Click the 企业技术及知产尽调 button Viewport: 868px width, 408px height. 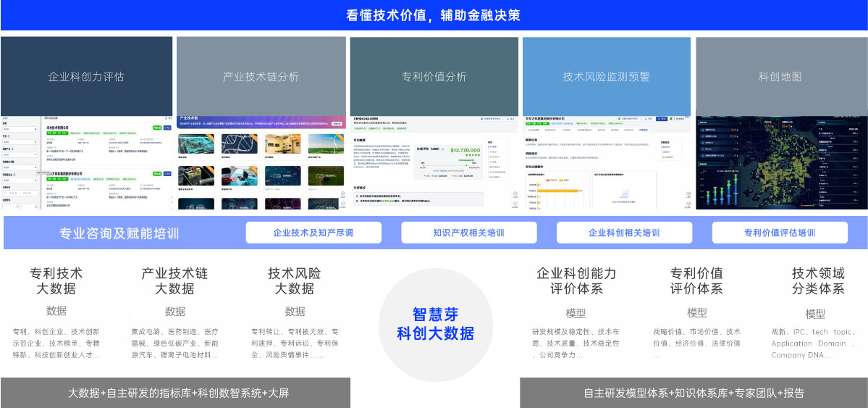tap(313, 233)
